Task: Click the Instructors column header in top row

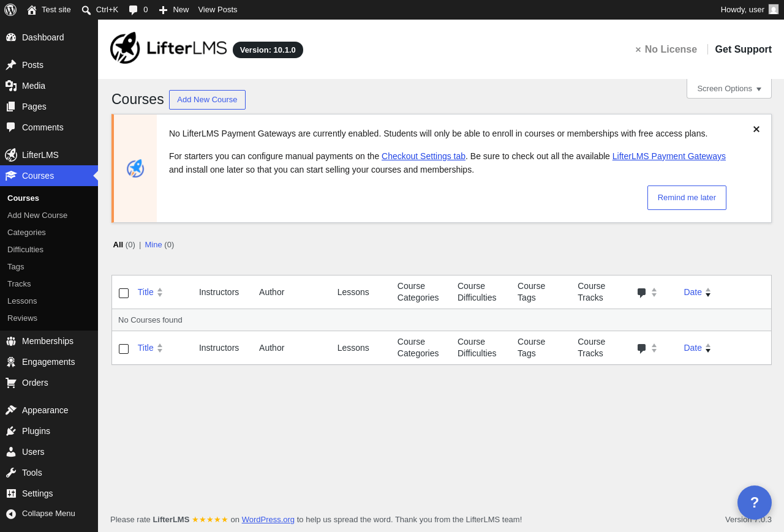Action: coord(219,293)
